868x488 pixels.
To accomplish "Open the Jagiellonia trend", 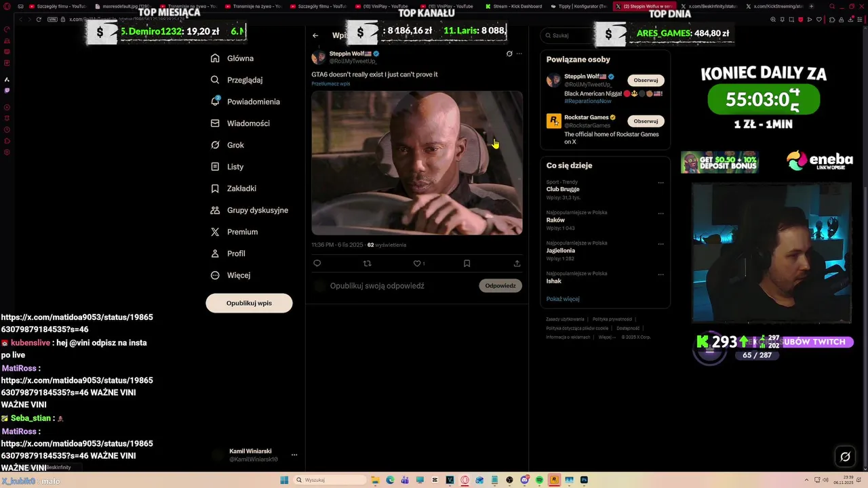I will coord(560,250).
